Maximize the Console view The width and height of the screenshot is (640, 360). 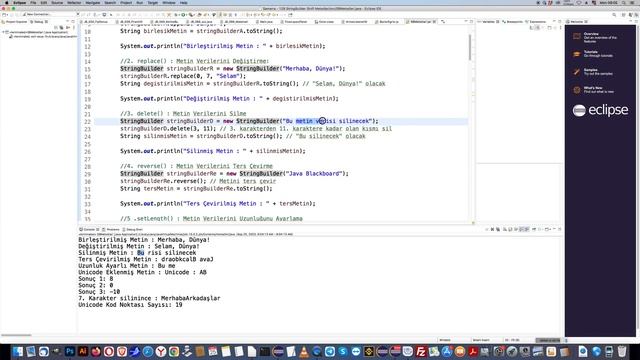560,229
